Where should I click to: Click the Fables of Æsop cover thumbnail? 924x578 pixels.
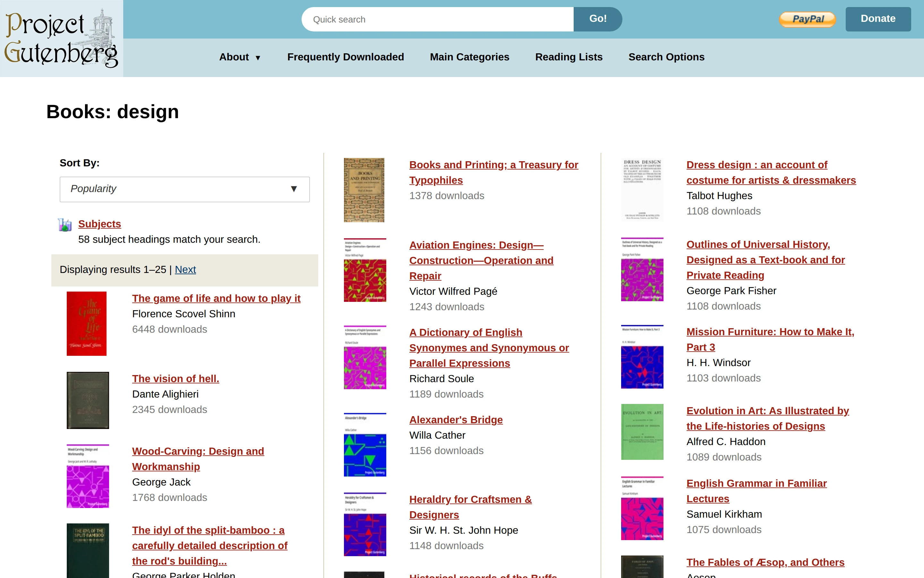[642, 566]
